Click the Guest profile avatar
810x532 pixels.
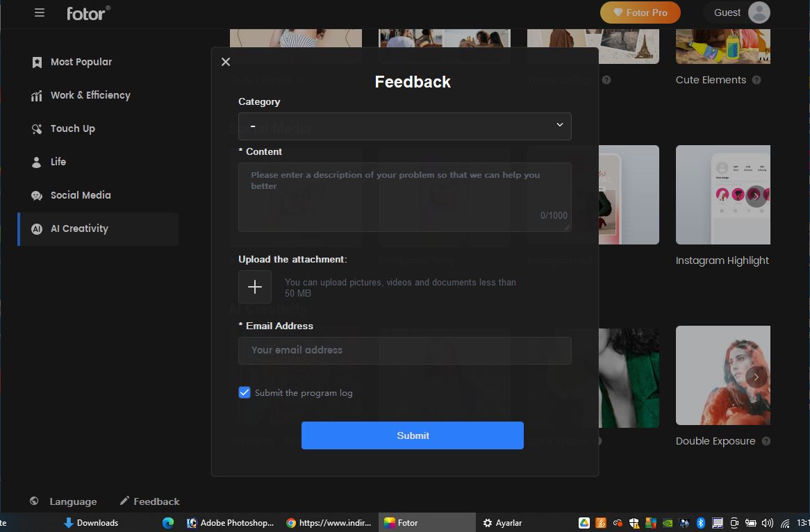[x=759, y=13]
